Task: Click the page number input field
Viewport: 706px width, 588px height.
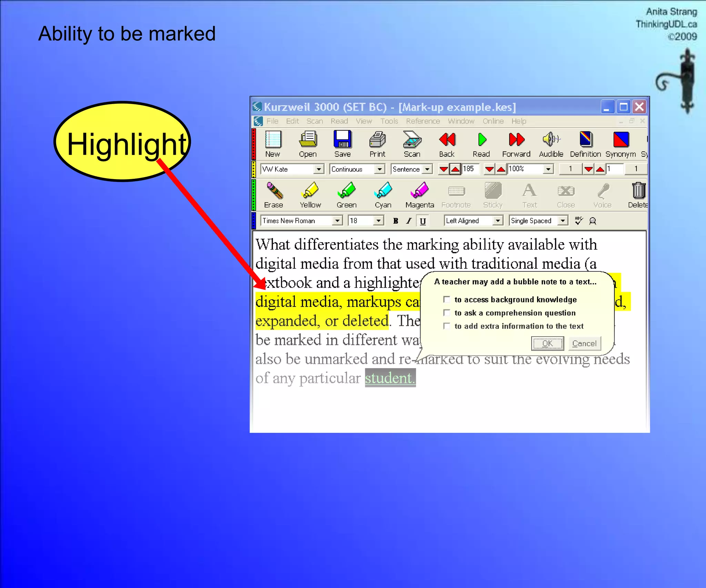Action: coord(615,169)
